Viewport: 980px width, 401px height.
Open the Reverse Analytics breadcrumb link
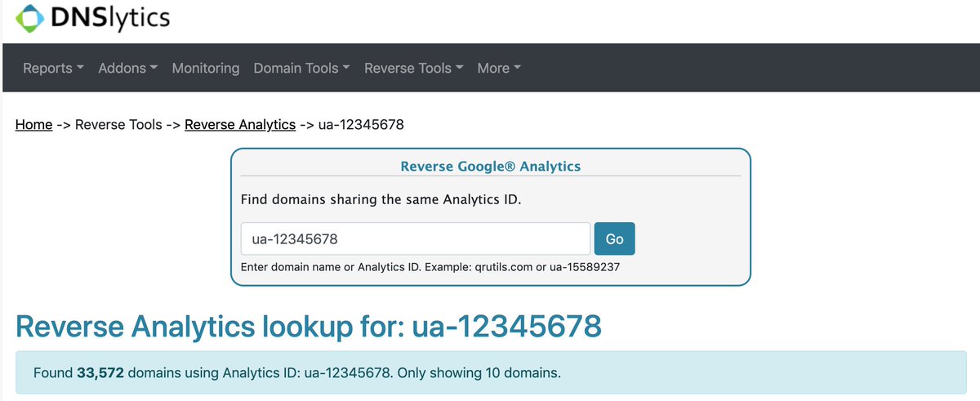(240, 125)
